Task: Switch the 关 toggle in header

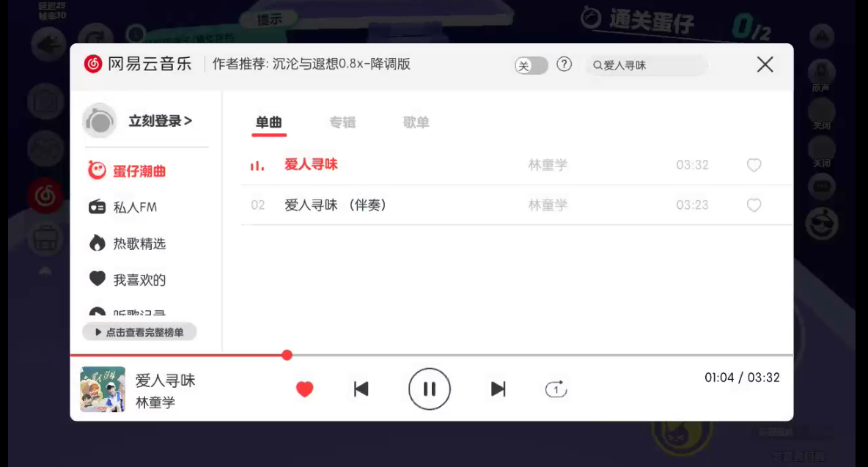Action: point(531,65)
